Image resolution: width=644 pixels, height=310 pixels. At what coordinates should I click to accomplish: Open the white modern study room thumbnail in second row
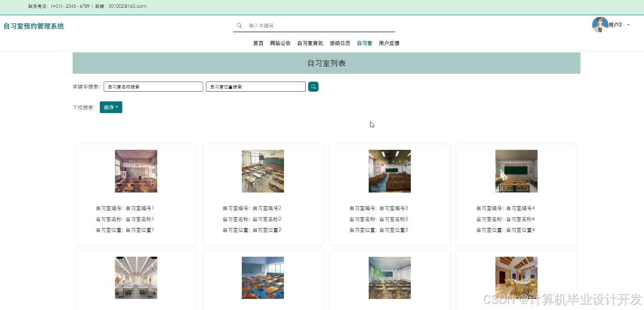[x=136, y=278]
